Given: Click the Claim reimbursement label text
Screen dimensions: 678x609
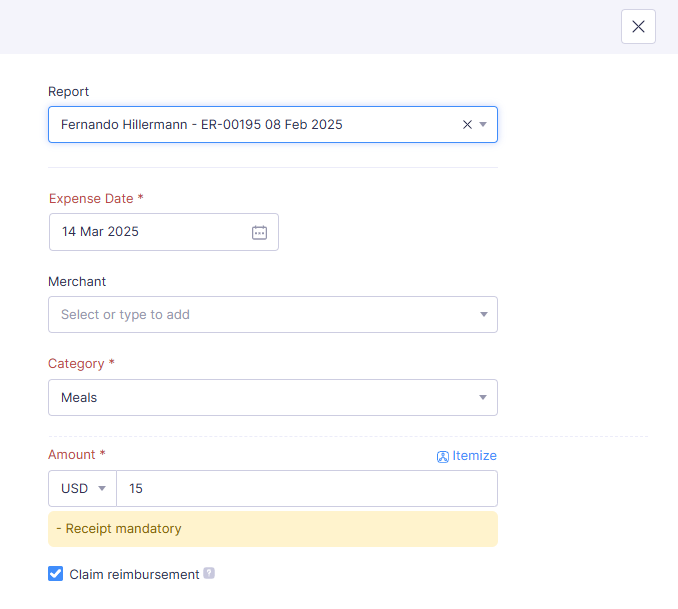Looking at the screenshot, I should [134, 575].
